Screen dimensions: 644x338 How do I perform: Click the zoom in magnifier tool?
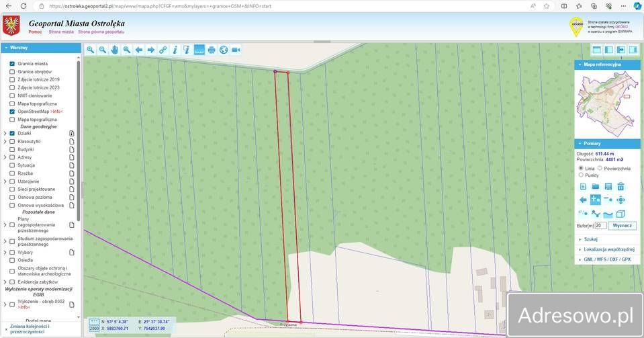pos(91,50)
